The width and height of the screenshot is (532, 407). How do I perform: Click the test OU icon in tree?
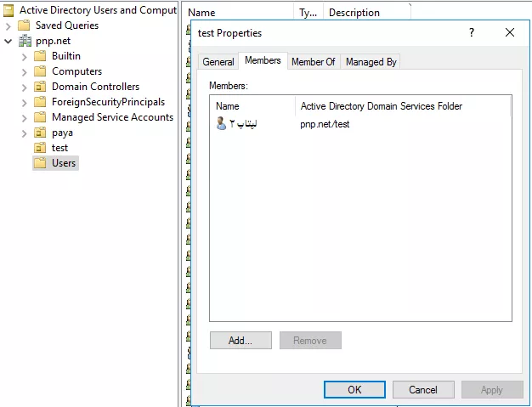pos(40,148)
